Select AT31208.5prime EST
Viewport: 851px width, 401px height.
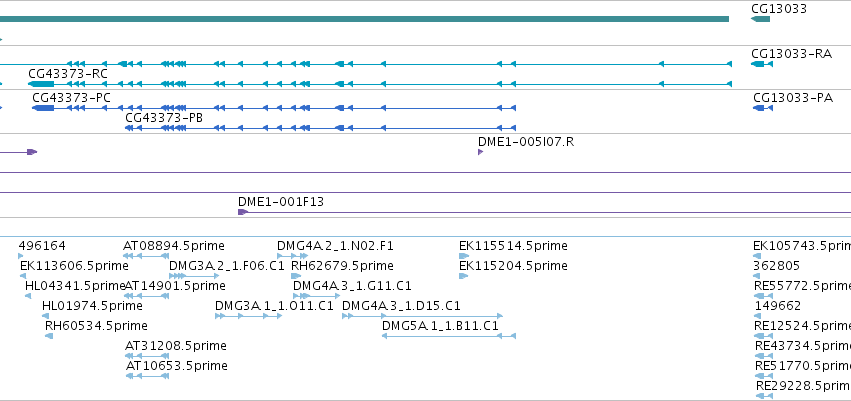click(176, 346)
